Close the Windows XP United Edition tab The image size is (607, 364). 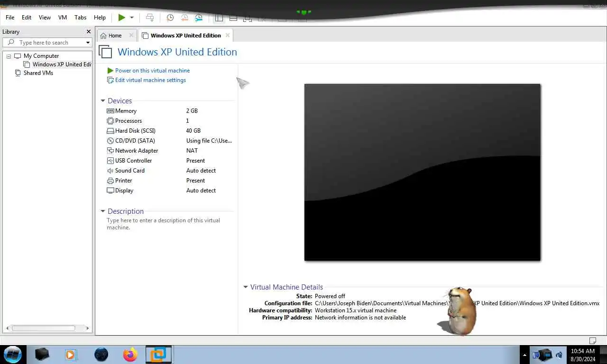(x=228, y=36)
